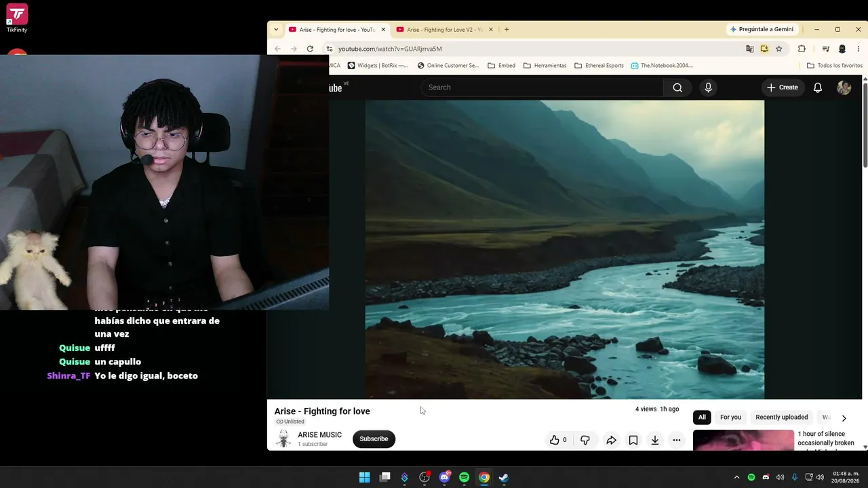Subscribe to the ARISE MUSIC channel
Screen dimensions: 868x488
[374, 439]
